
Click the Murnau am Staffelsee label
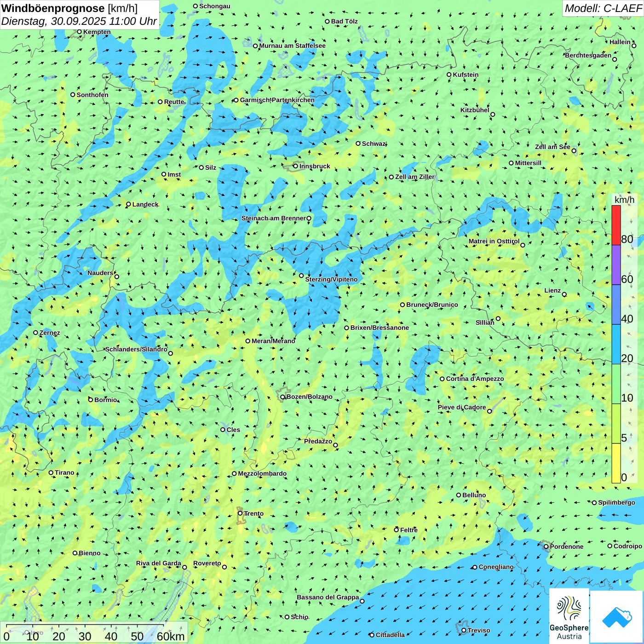(x=293, y=46)
